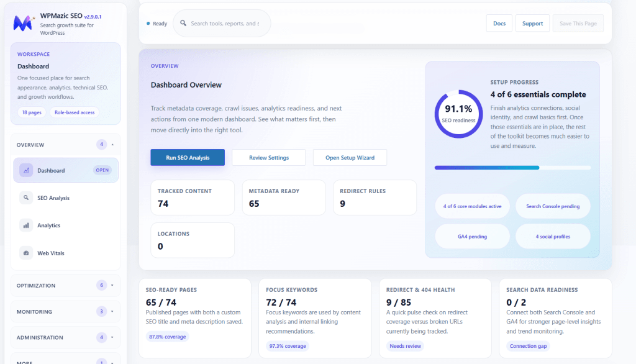
Task: Click the Support button
Action: 532,23
